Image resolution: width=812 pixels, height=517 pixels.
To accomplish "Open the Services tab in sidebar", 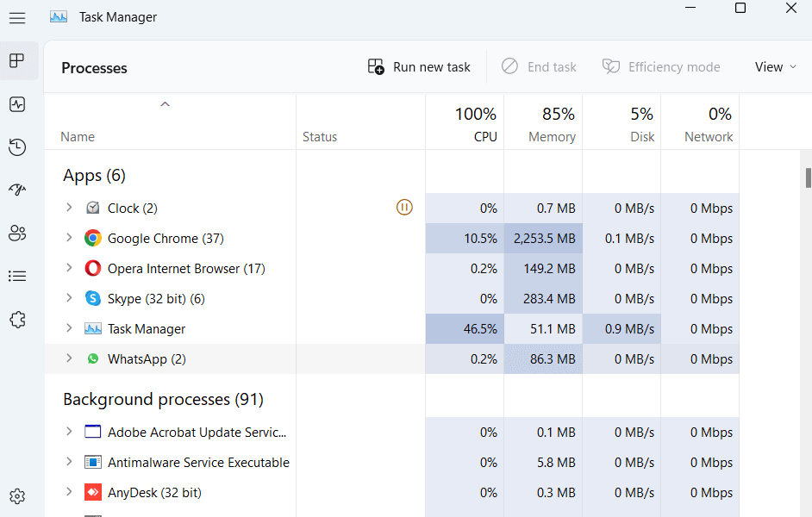I will [17, 320].
